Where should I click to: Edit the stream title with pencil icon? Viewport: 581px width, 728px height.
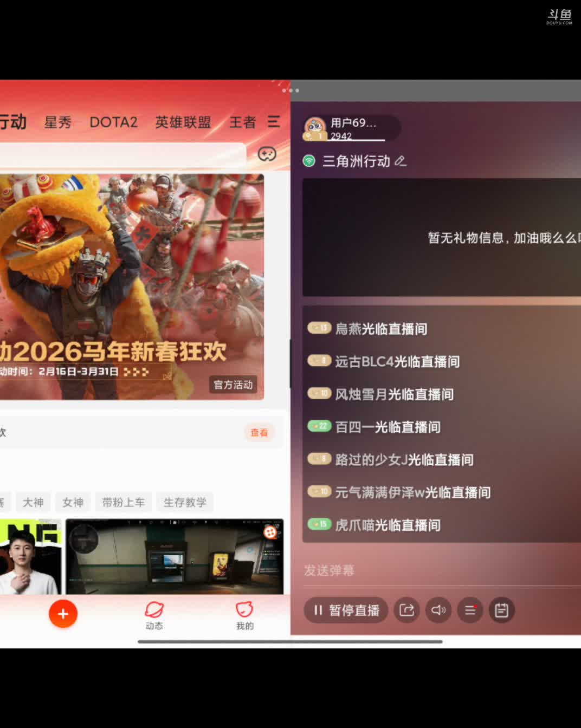(x=401, y=161)
